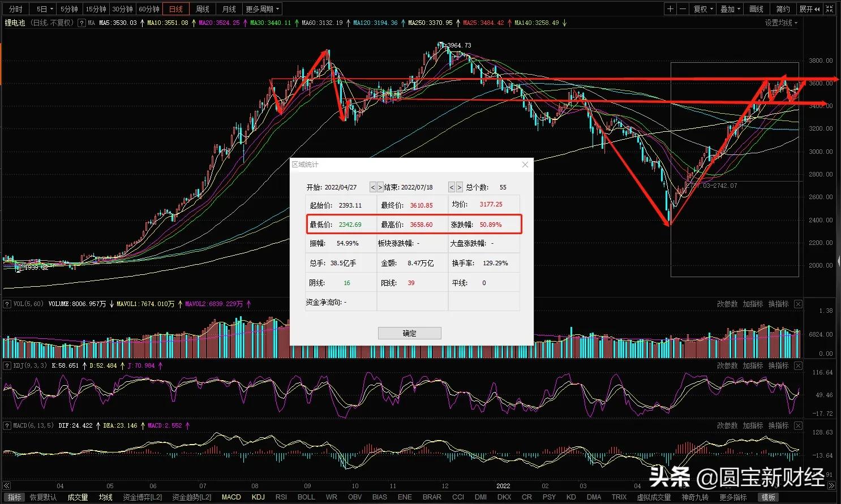Open the MACD indicator help question mark
Image resolution: width=841 pixels, height=504 pixels.
(x=7, y=425)
